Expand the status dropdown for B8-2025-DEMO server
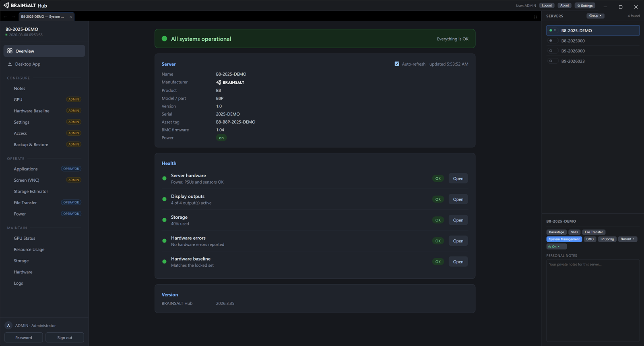The image size is (644, 346). [553, 30]
